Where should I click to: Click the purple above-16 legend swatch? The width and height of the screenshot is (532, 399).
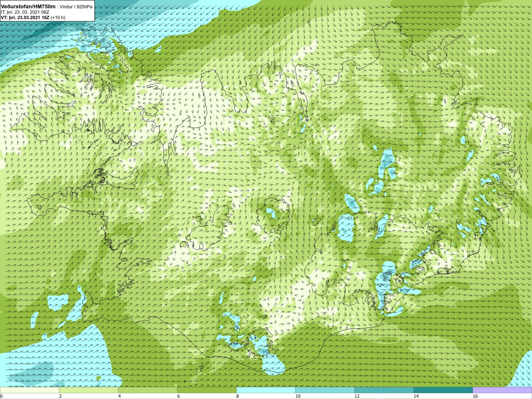pyautogui.click(x=502, y=390)
